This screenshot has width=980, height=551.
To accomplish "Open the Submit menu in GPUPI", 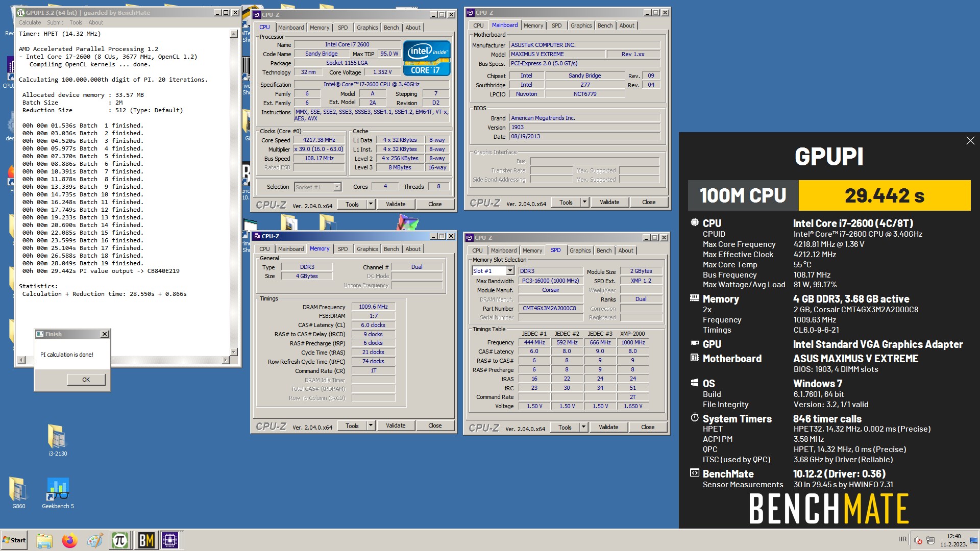I will tap(55, 22).
